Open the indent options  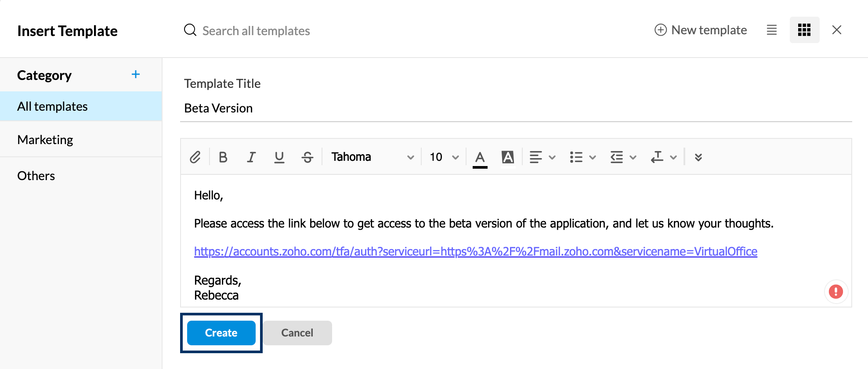[623, 157]
